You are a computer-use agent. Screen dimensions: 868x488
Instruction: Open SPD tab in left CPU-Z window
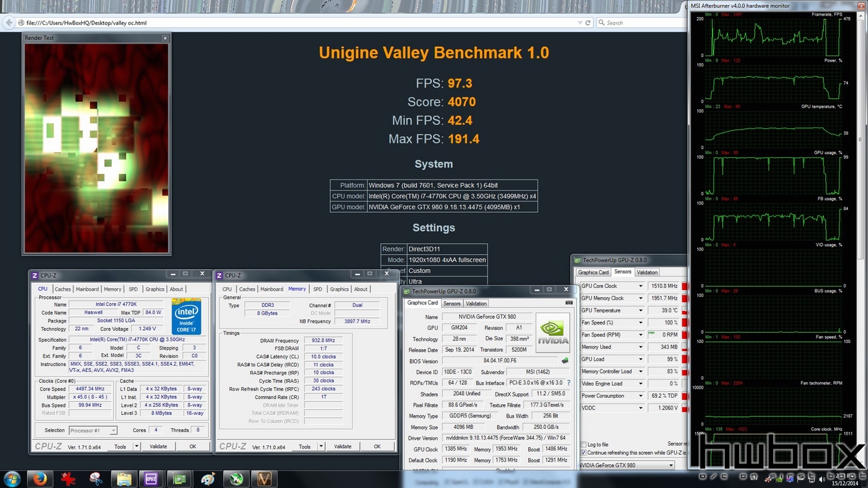(x=133, y=289)
